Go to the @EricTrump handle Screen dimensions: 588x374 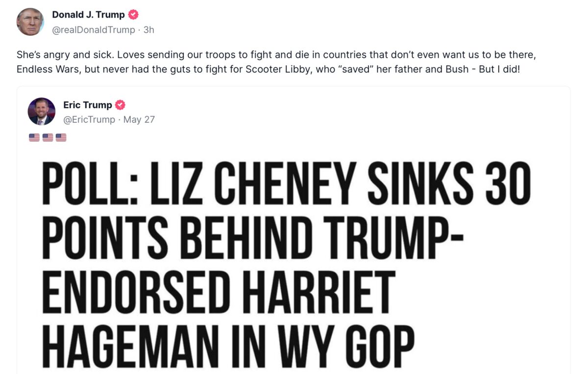click(x=89, y=119)
